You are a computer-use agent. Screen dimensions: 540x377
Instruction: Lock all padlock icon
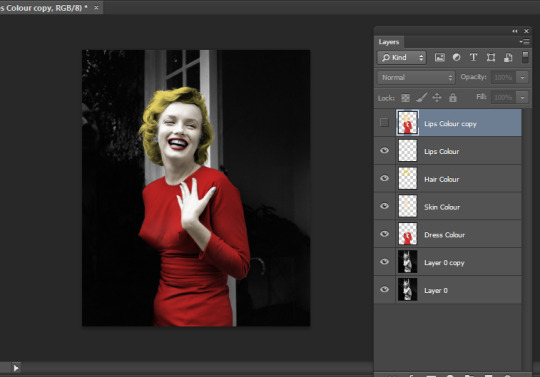click(453, 98)
